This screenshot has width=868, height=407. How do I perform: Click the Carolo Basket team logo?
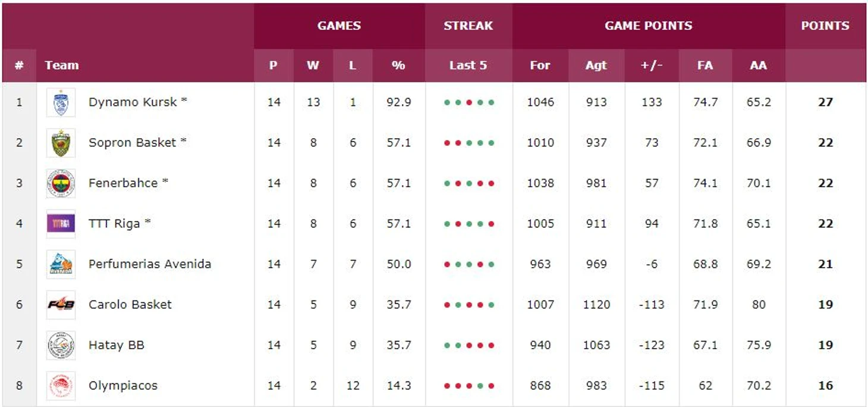(61, 305)
